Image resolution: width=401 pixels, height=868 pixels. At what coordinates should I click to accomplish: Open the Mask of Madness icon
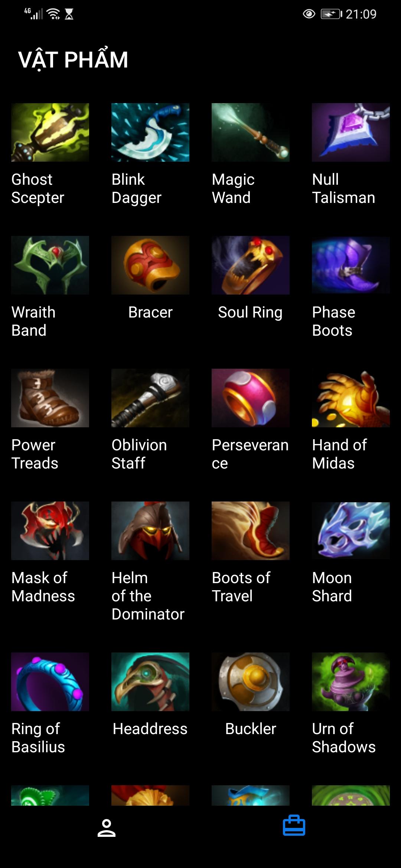tap(50, 531)
